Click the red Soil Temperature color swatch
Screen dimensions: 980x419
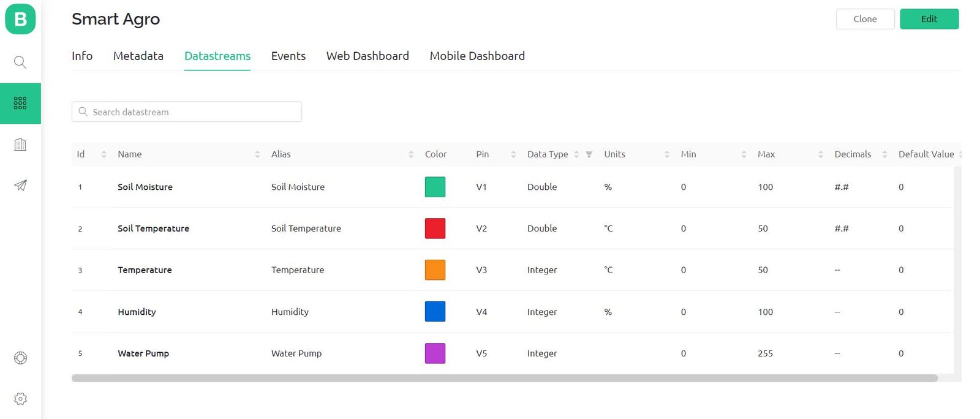coord(435,228)
